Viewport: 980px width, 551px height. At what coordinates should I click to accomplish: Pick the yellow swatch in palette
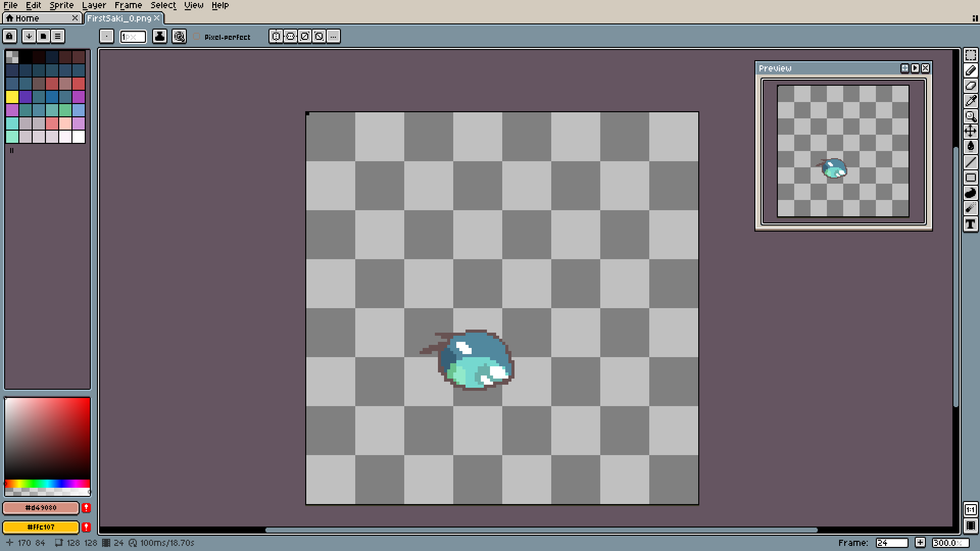coord(12,97)
